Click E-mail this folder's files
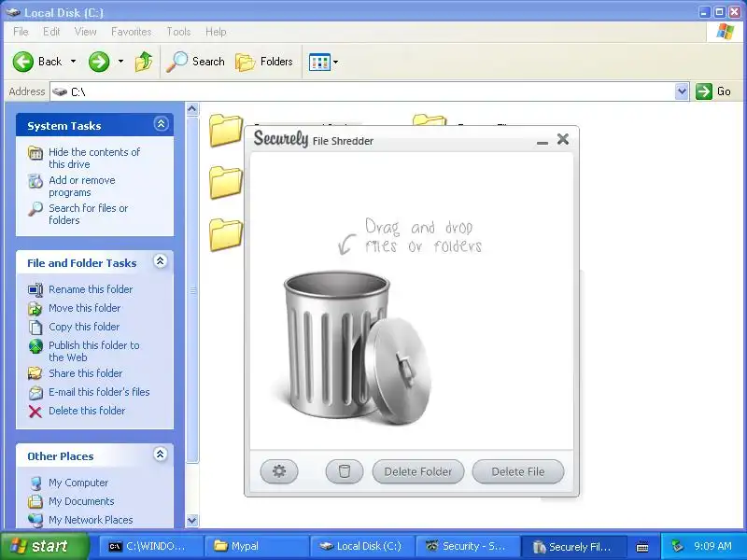 99,392
